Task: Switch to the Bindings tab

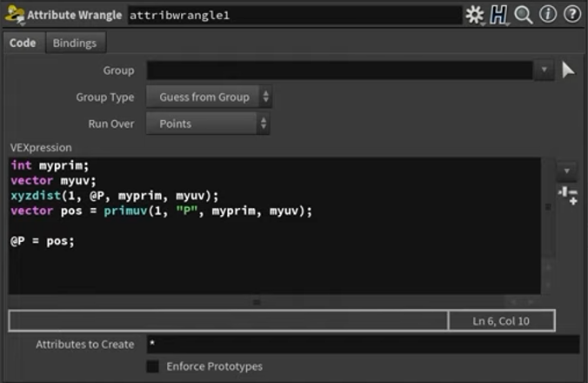Action: coord(75,43)
